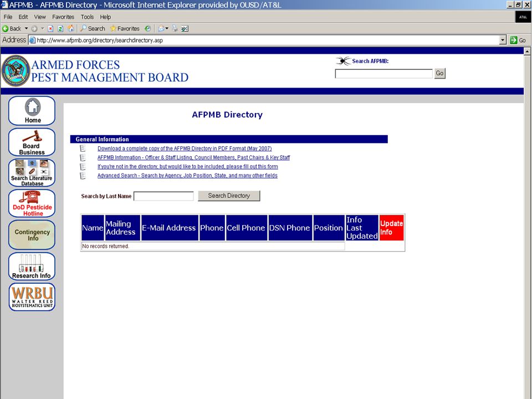Screen dimensions: 532x399
Task: Open the Contingency Info sidebar button
Action: point(32,235)
